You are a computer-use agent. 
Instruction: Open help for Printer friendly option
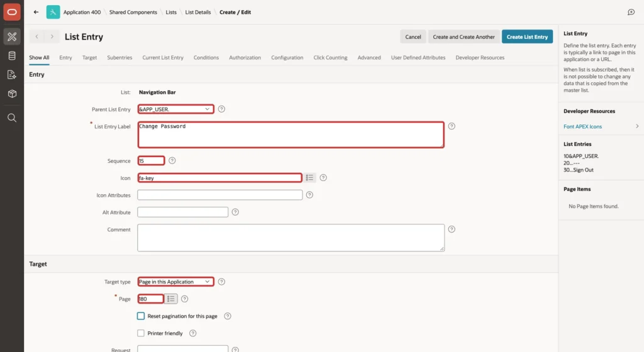click(192, 333)
